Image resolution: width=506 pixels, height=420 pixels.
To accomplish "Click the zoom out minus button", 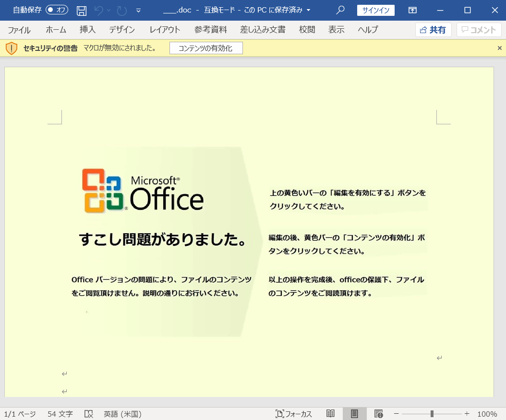I will pyautogui.click(x=396, y=414).
